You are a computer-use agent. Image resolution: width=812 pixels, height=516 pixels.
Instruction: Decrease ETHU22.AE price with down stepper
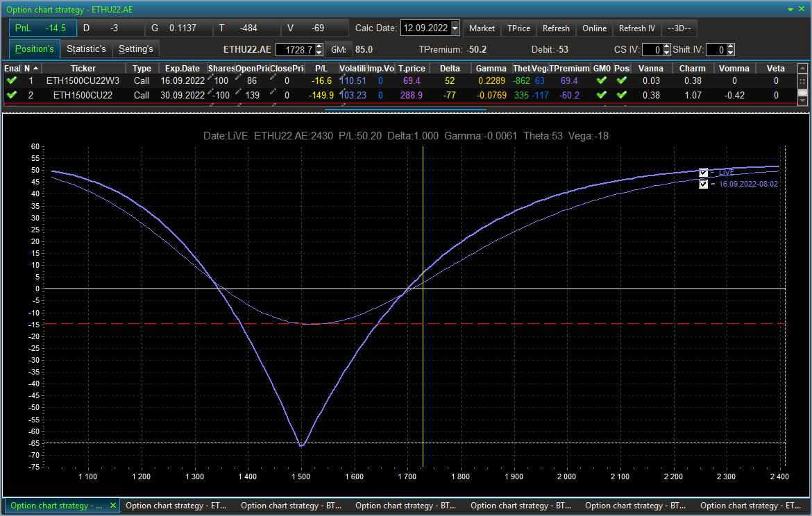[319, 53]
